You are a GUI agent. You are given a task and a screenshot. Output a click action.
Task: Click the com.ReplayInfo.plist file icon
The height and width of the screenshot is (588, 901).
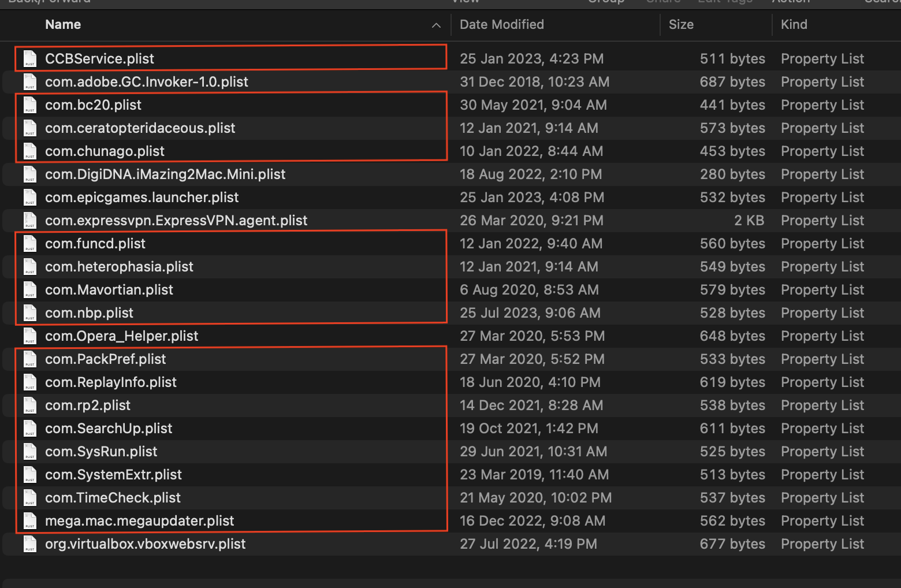[x=30, y=382]
